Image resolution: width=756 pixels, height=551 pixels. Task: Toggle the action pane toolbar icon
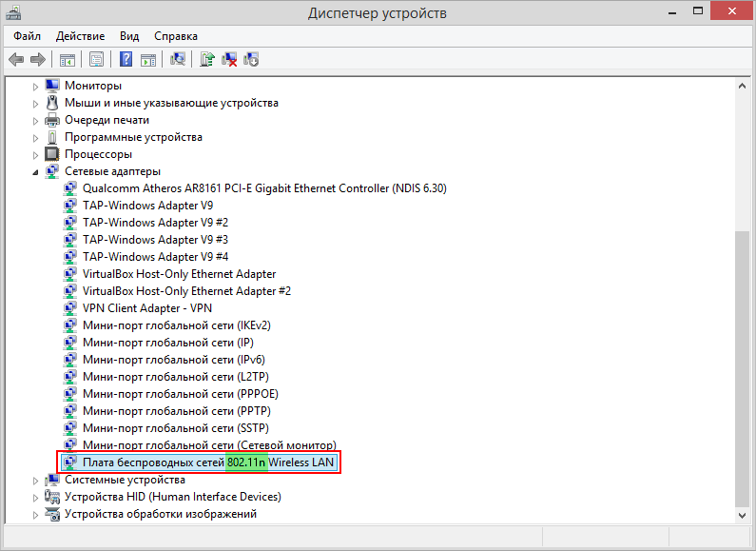[148, 60]
